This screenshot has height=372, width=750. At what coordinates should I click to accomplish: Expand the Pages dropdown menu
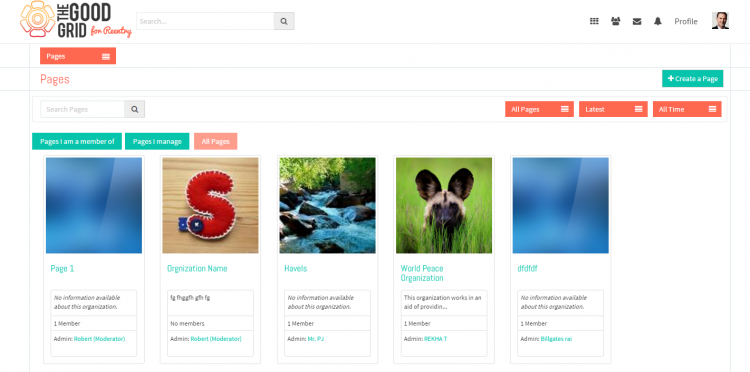[78, 56]
